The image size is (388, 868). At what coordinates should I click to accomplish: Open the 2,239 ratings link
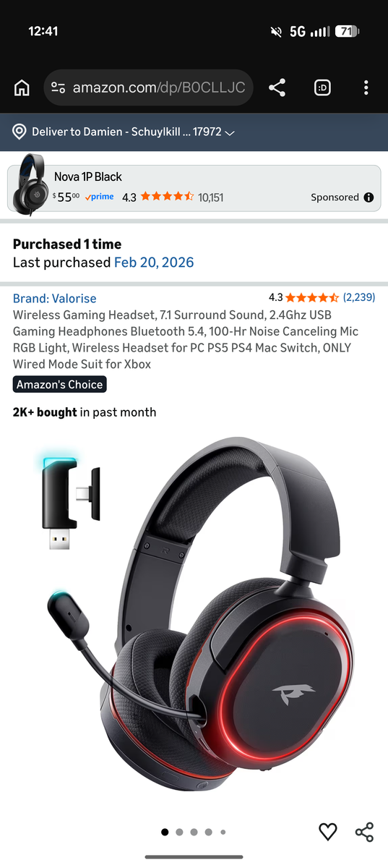tap(359, 297)
